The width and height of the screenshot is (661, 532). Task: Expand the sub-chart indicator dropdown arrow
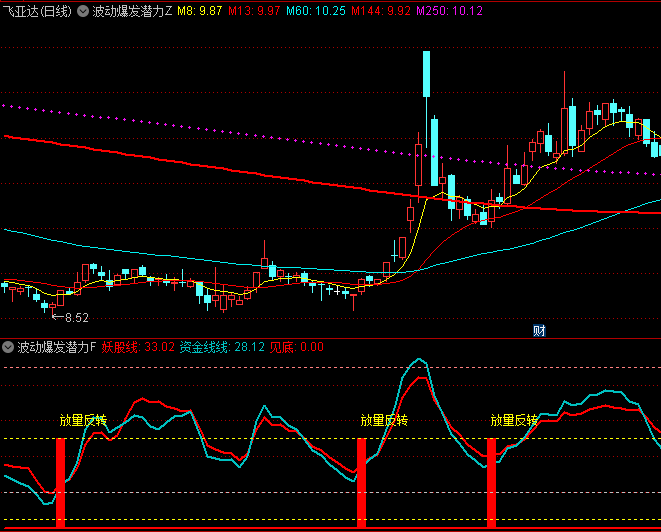coord(8,347)
